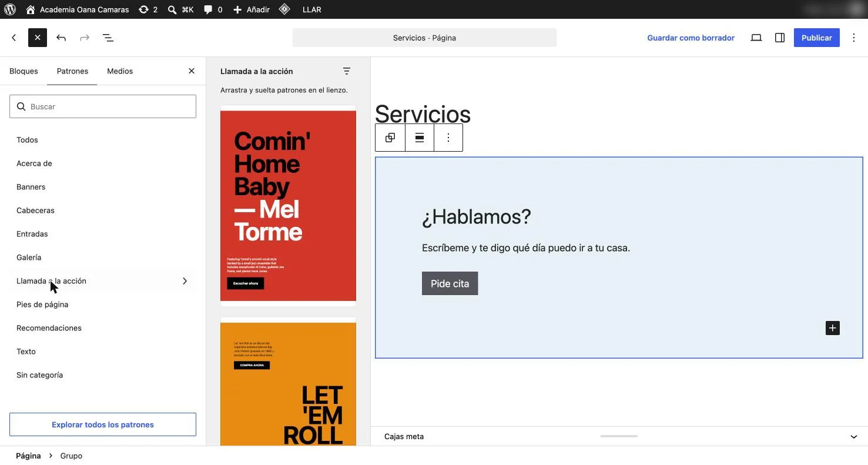868x465 pixels.
Task: Focus the Buscar pattern search field
Action: coord(103,106)
